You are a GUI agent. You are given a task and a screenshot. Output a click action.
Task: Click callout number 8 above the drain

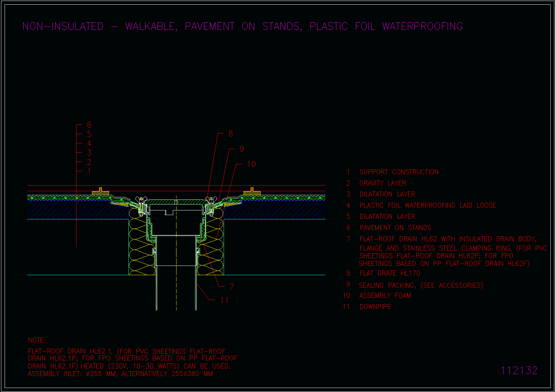pos(231,134)
